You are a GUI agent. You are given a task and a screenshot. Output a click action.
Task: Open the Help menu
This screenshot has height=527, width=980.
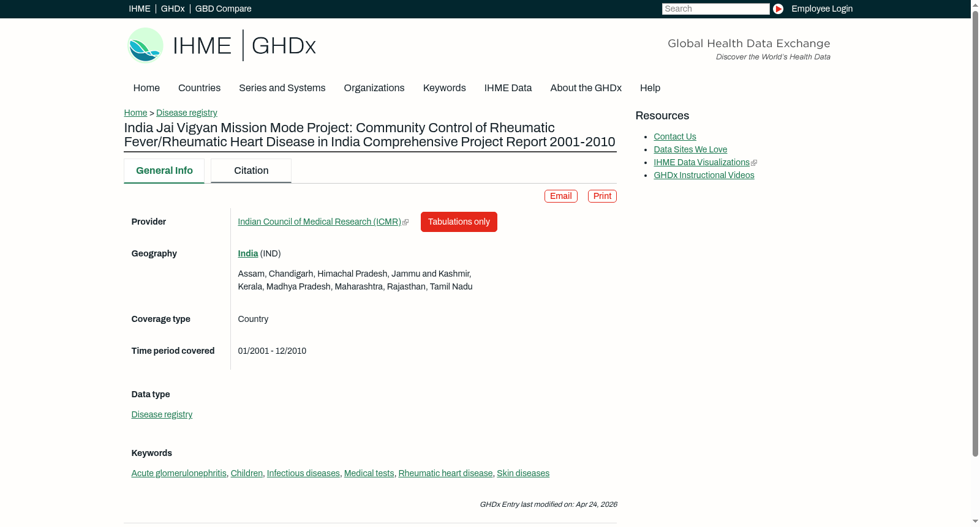coord(650,88)
